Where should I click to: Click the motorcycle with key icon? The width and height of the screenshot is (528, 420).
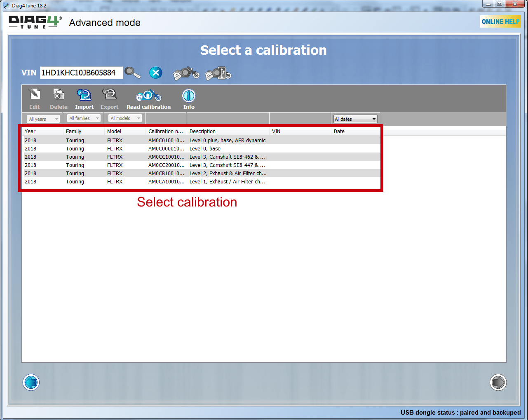pos(186,73)
